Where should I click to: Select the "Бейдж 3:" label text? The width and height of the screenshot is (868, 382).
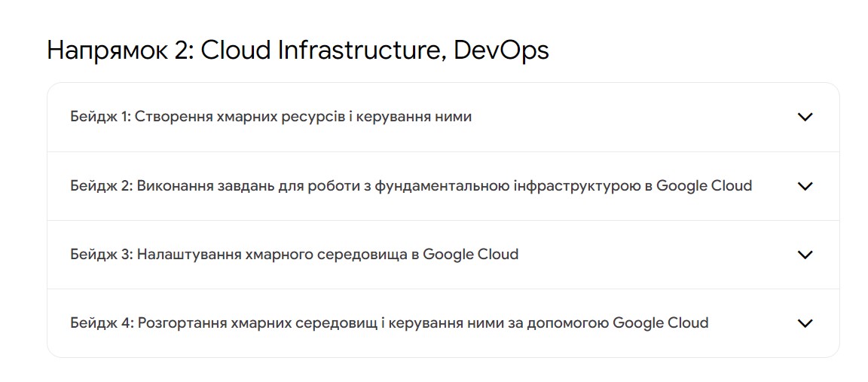click(x=101, y=255)
